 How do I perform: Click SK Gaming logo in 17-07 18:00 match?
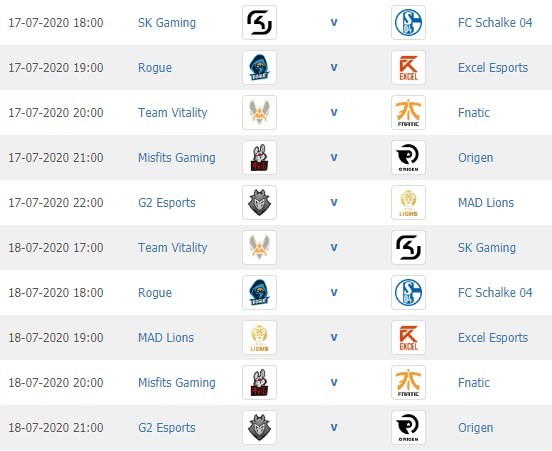(x=259, y=23)
